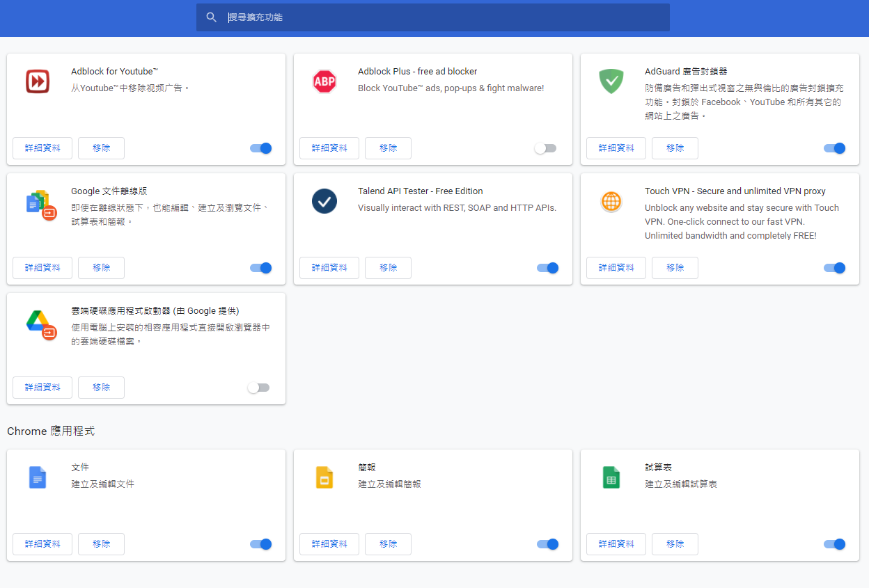This screenshot has height=588, width=869.
Task: Disable the Adblock for Youtube extension toggle
Action: pyautogui.click(x=261, y=148)
